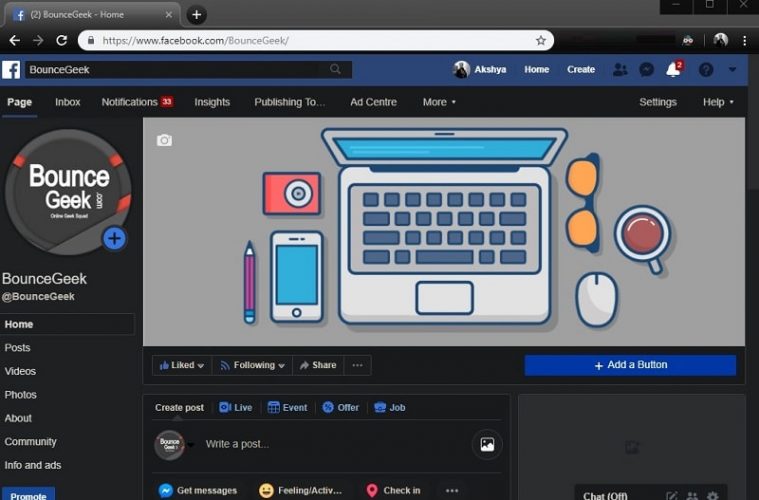Click Create in the top bar
The height and width of the screenshot is (500, 759).
click(x=581, y=70)
